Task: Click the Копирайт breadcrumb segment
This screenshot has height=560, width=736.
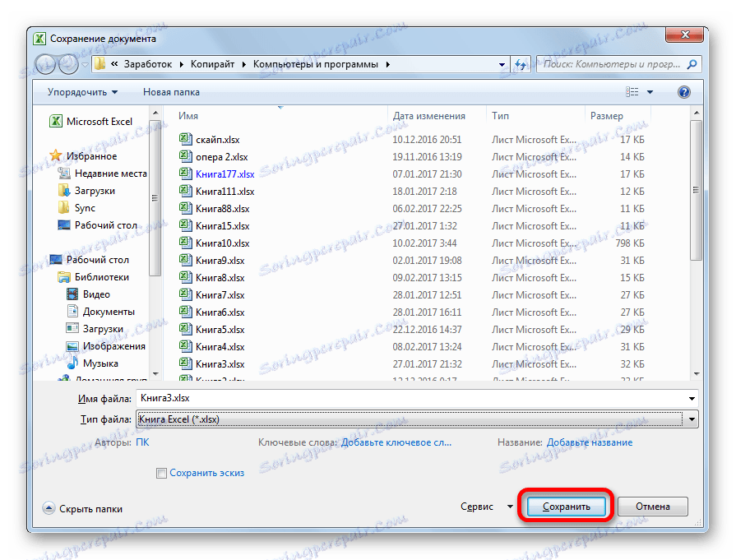Action: tap(212, 64)
